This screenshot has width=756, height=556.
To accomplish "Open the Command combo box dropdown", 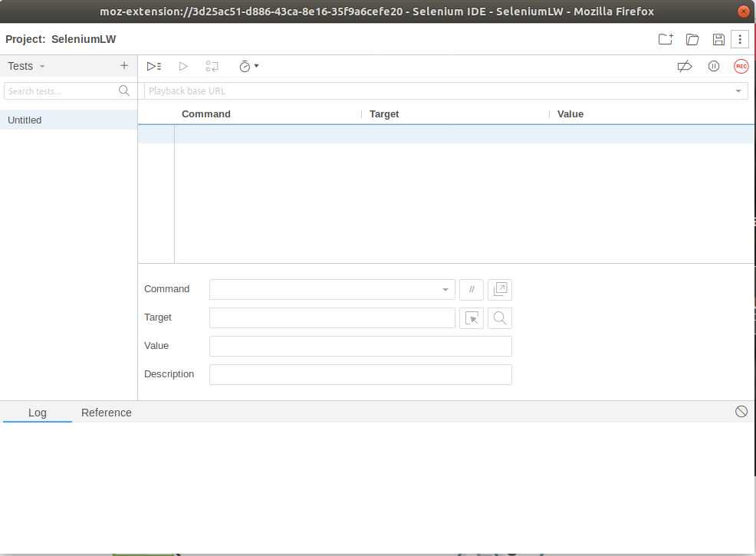I will (x=445, y=290).
